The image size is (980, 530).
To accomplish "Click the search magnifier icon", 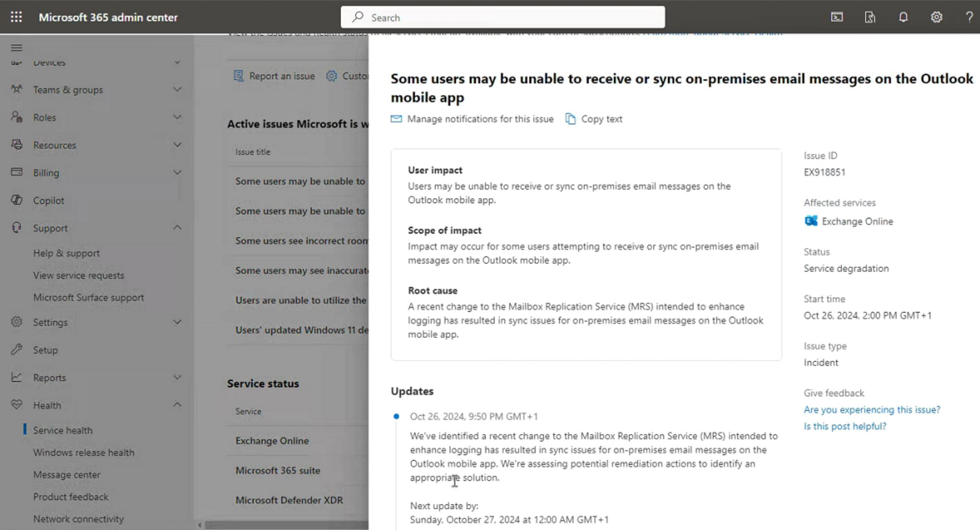I will (357, 17).
